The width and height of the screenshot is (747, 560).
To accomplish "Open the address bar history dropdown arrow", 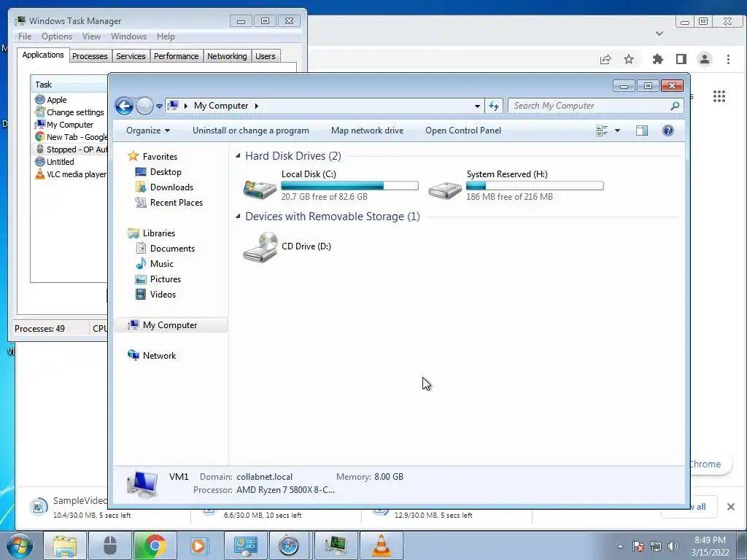I will [x=477, y=106].
